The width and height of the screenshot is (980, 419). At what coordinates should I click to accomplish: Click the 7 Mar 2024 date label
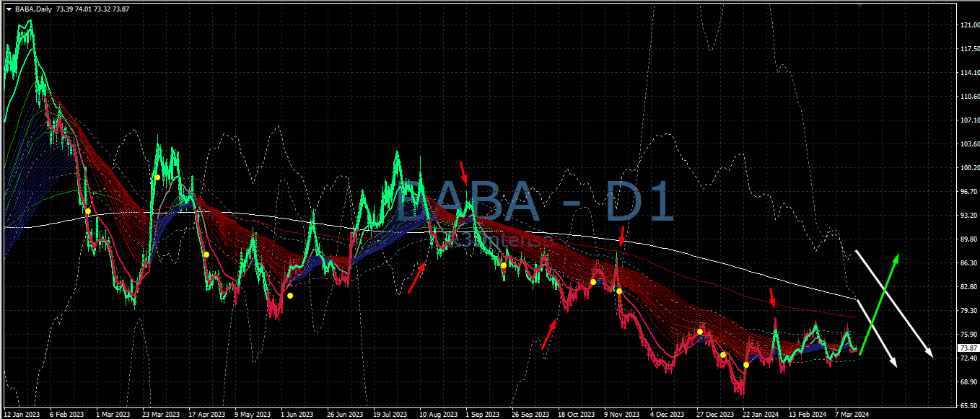click(x=852, y=415)
